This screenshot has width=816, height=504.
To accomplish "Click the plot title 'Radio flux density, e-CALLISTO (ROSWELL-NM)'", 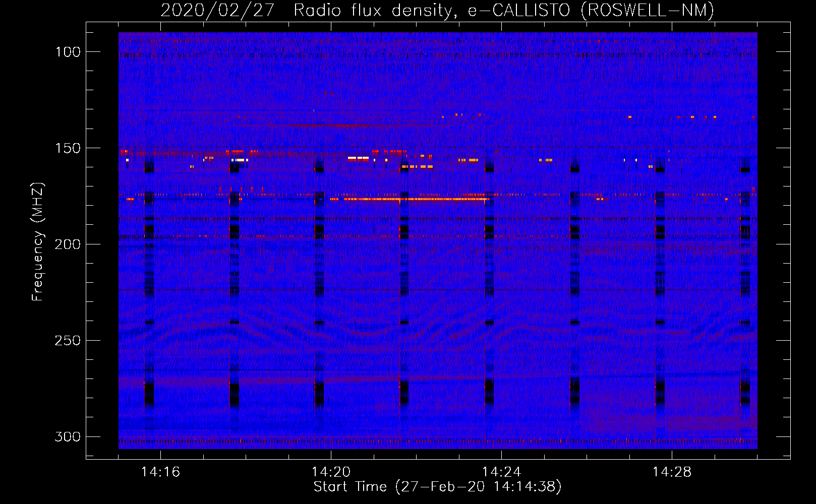I will 504,10.
